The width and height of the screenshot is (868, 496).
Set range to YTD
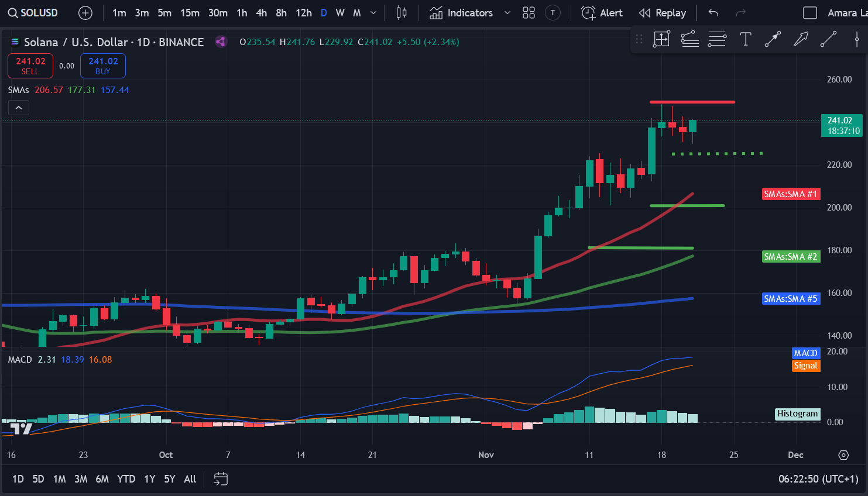(x=126, y=479)
